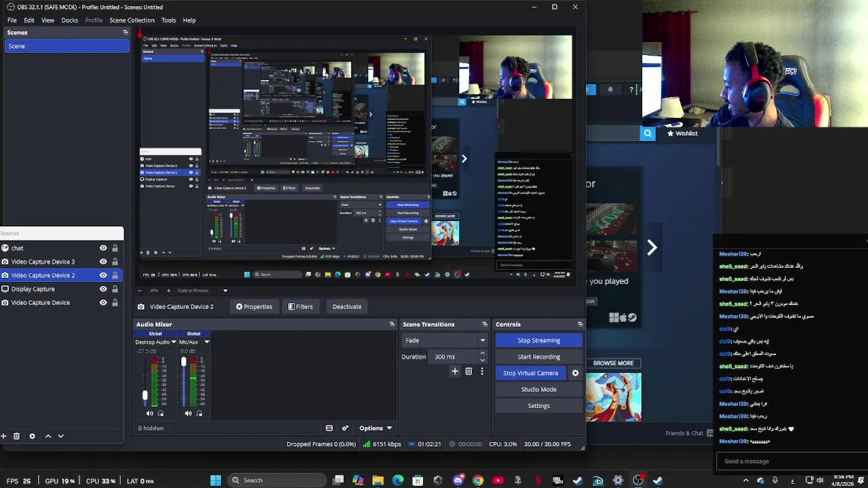Hide Video Capture Device 3 eye icon

pos(103,262)
